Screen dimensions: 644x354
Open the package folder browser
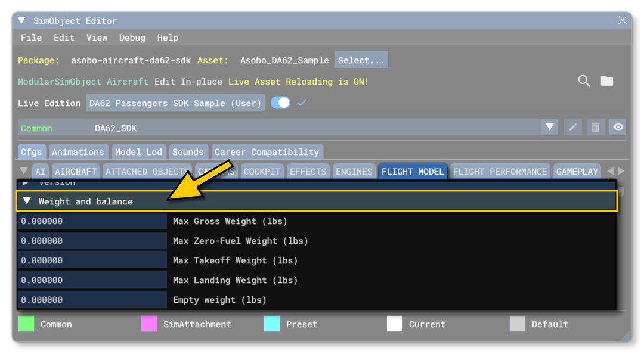click(607, 81)
